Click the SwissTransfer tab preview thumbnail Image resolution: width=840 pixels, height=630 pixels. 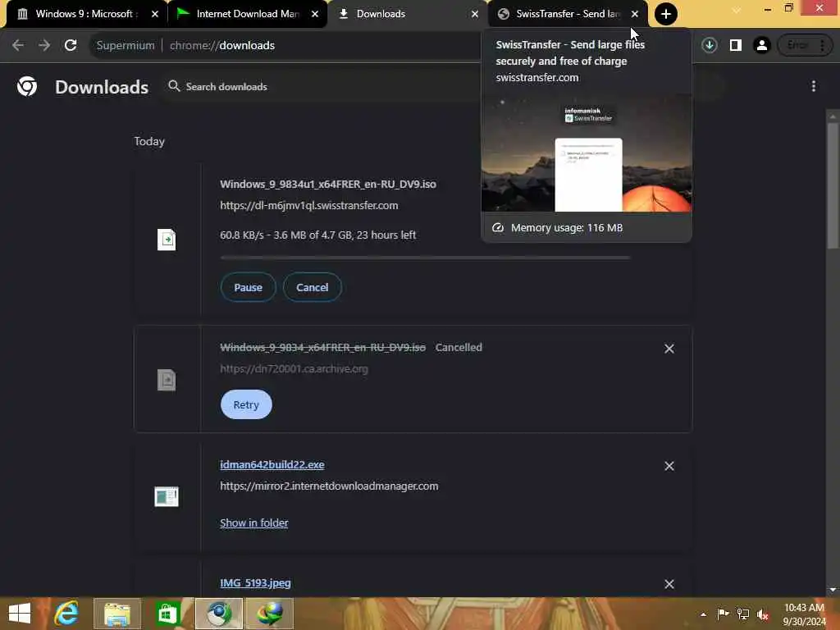pos(586,153)
